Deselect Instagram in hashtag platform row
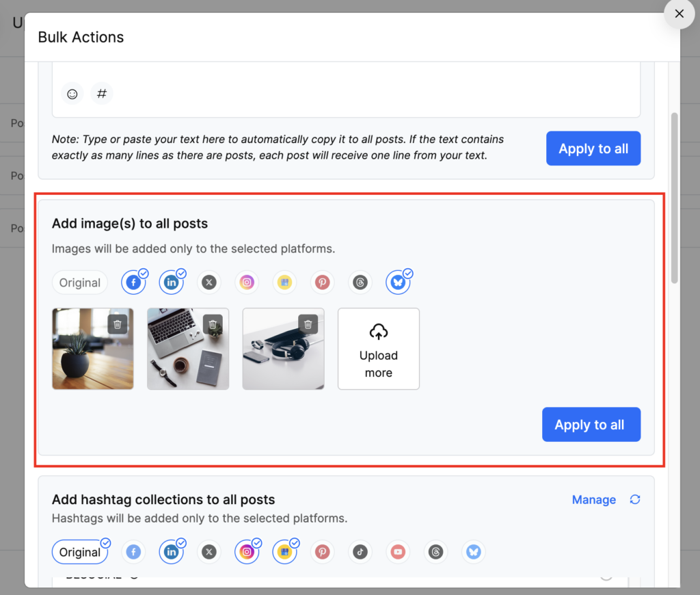The width and height of the screenshot is (700, 595). (247, 552)
